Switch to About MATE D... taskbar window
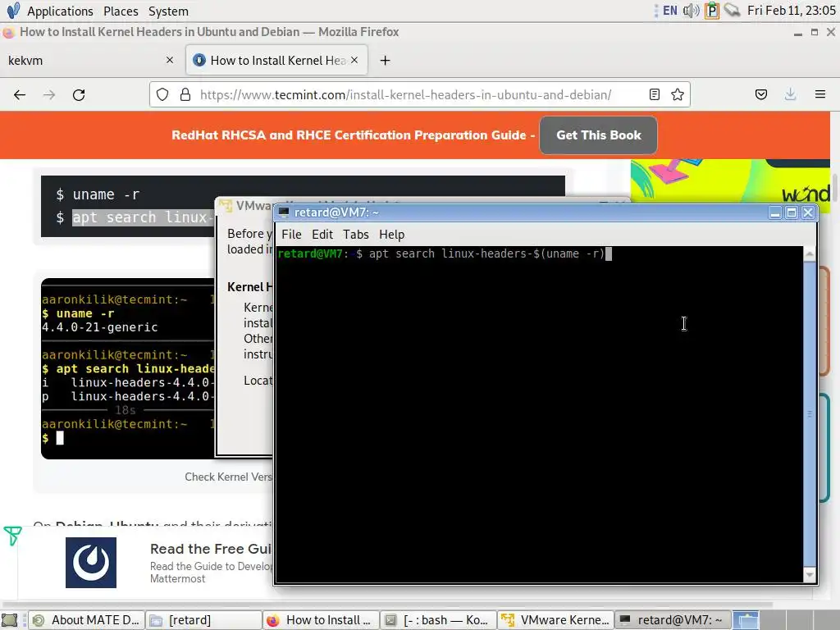The width and height of the screenshot is (840, 630). coord(85,620)
